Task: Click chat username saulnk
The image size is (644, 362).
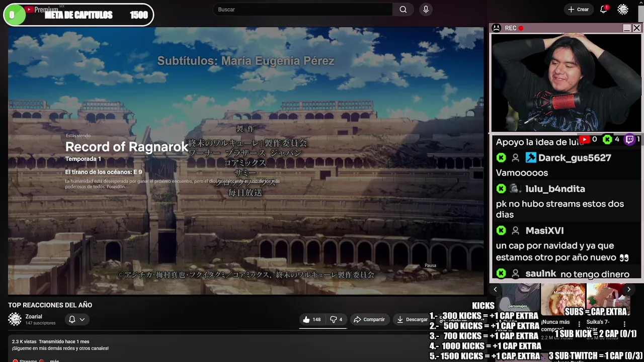Action: tap(541, 274)
